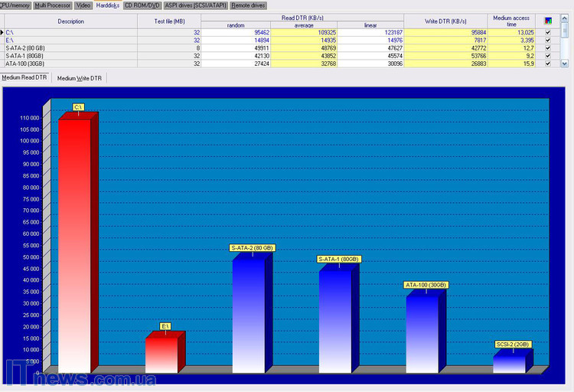Toggle the S-ATA-2 (80 GB) row checkbox
The height and width of the screenshot is (392, 574).
pyautogui.click(x=548, y=48)
